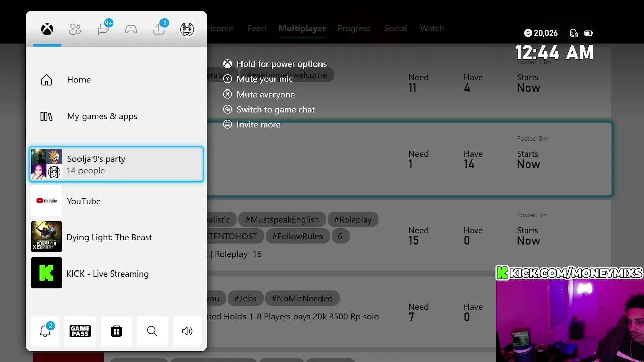The width and height of the screenshot is (644, 362).
Task: Launch YouTube from the recent list
Action: tap(117, 201)
